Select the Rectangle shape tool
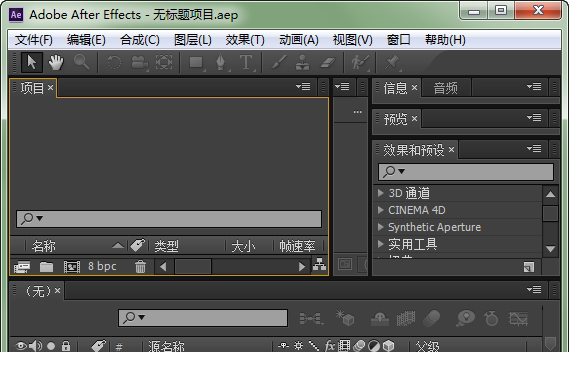569x366 pixels. [197, 63]
